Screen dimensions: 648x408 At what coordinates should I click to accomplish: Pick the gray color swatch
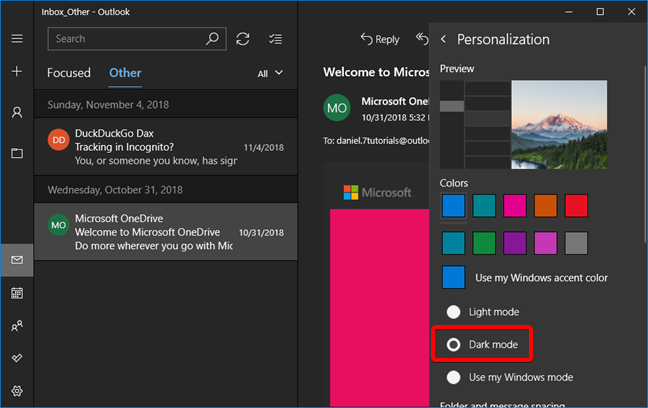pyautogui.click(x=576, y=243)
